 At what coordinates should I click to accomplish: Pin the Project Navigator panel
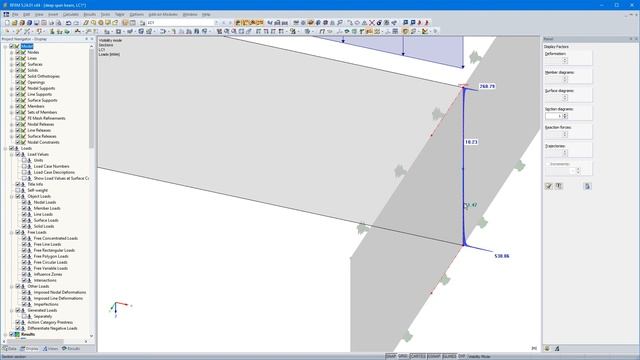(x=86, y=39)
